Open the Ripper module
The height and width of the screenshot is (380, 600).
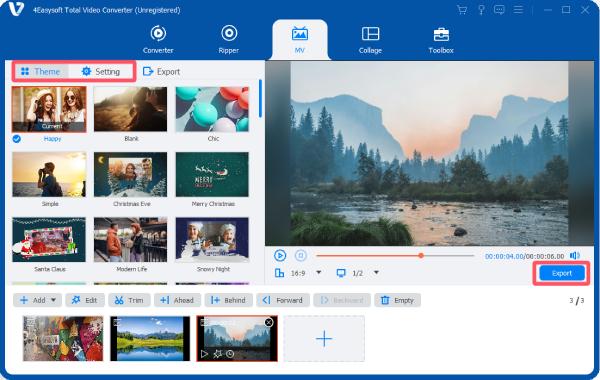[x=229, y=39]
